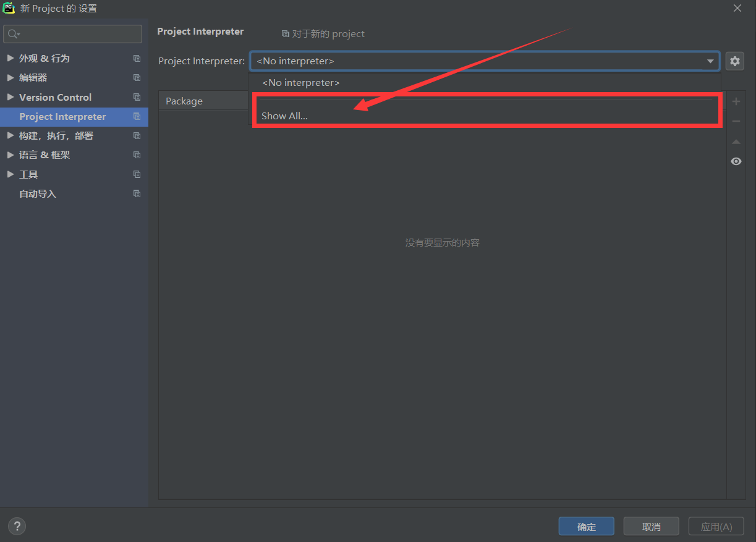The image size is (756, 542).
Task: Click the 应用(A) button
Action: point(716,526)
